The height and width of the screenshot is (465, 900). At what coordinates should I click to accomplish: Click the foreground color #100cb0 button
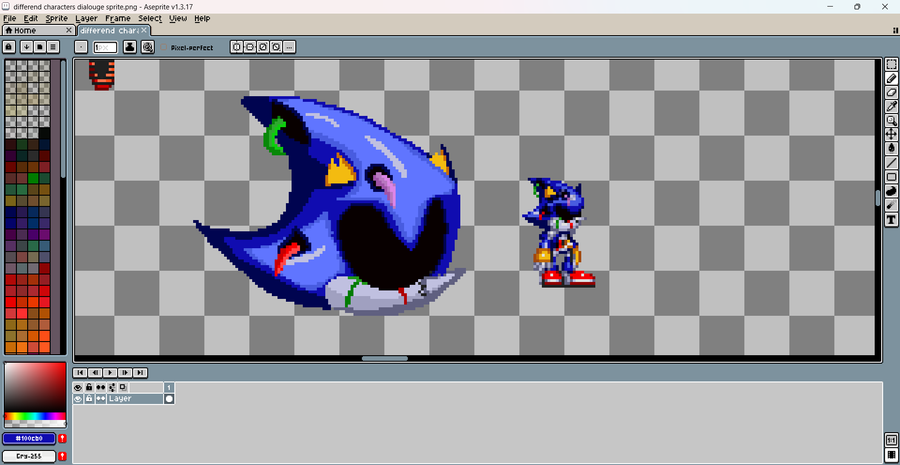[x=29, y=439]
